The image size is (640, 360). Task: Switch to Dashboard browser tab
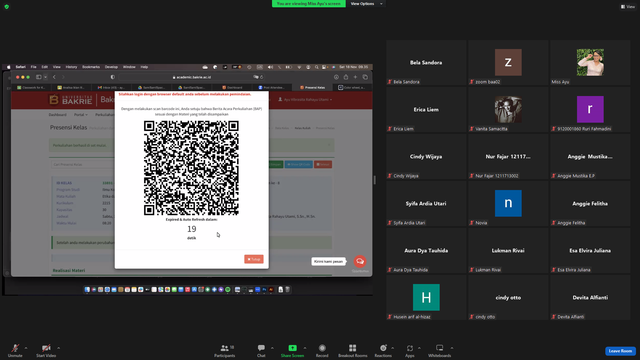click(233, 87)
